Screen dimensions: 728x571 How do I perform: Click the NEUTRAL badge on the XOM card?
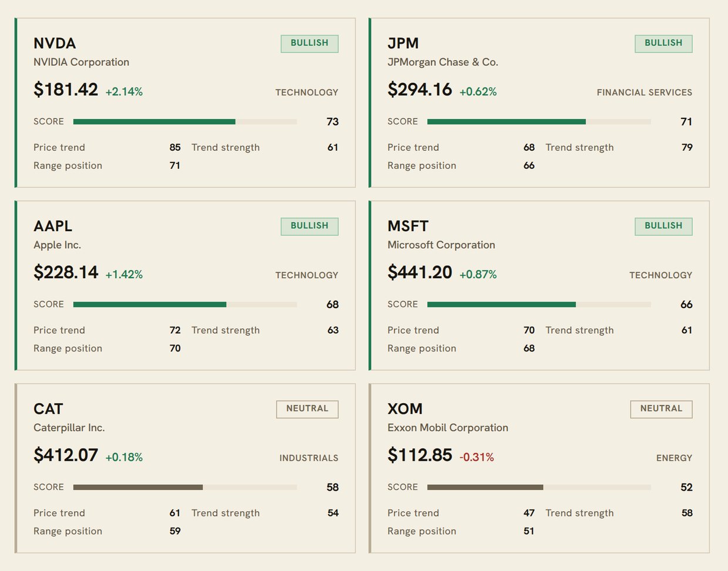(661, 409)
